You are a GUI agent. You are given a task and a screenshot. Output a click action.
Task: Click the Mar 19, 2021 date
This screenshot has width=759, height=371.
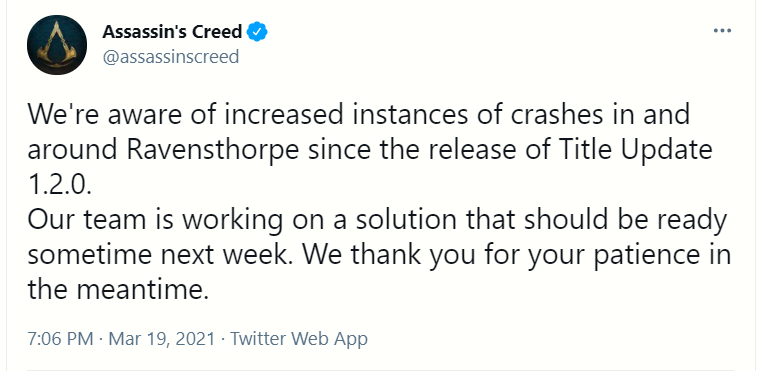(162, 339)
